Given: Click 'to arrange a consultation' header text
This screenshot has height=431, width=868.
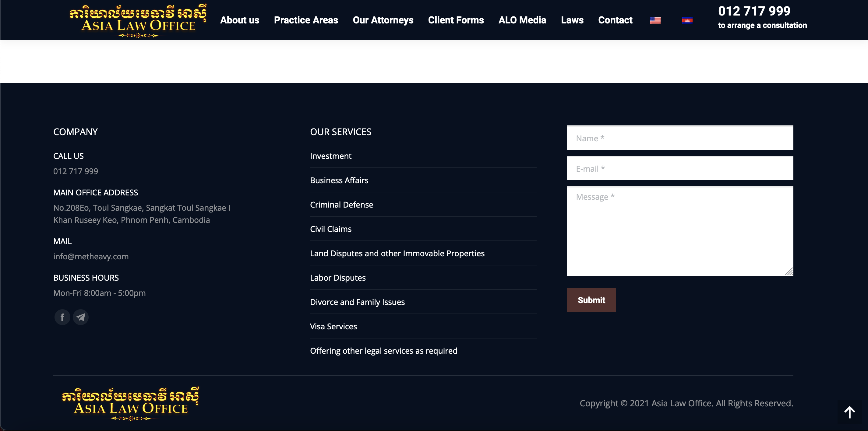Looking at the screenshot, I should pyautogui.click(x=762, y=25).
